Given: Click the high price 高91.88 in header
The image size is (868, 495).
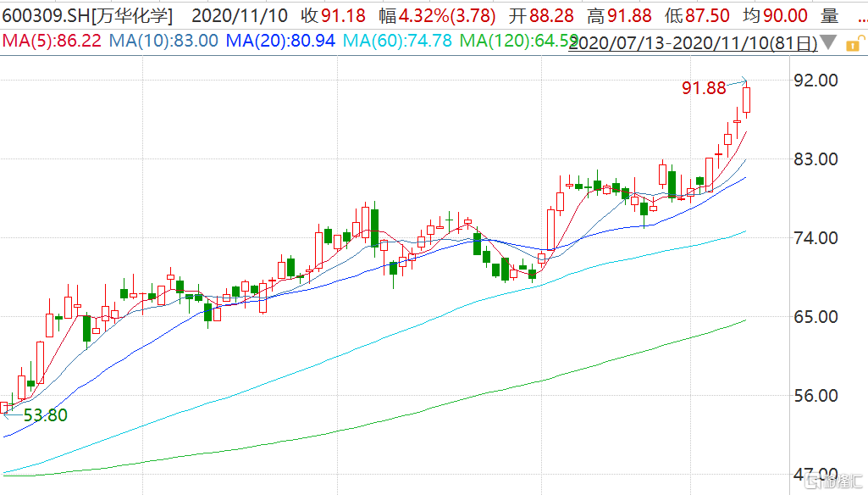Looking at the screenshot, I should [619, 15].
